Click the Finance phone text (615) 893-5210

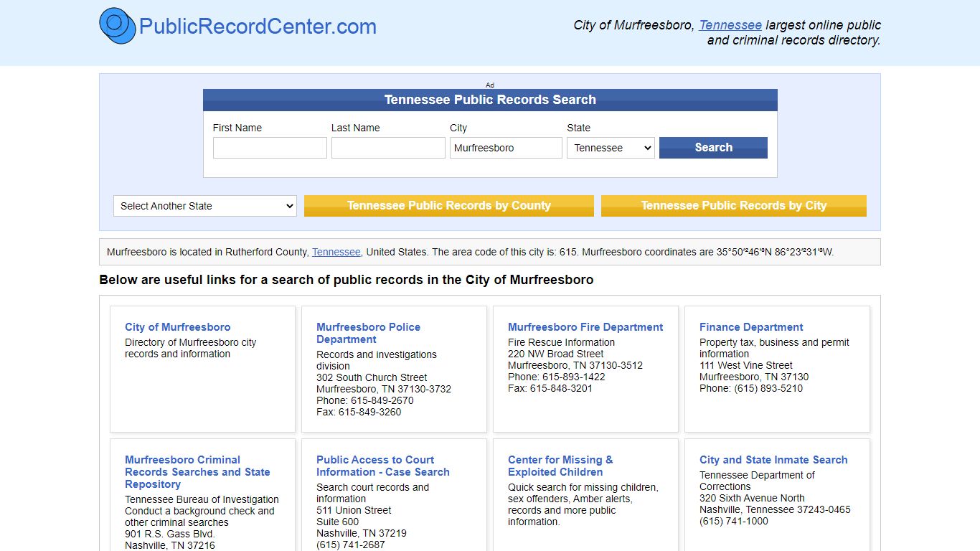pos(768,388)
